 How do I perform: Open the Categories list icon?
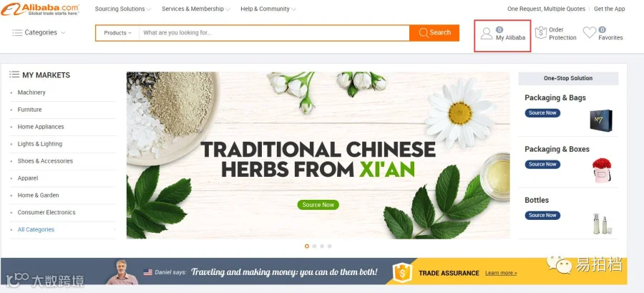(x=17, y=32)
